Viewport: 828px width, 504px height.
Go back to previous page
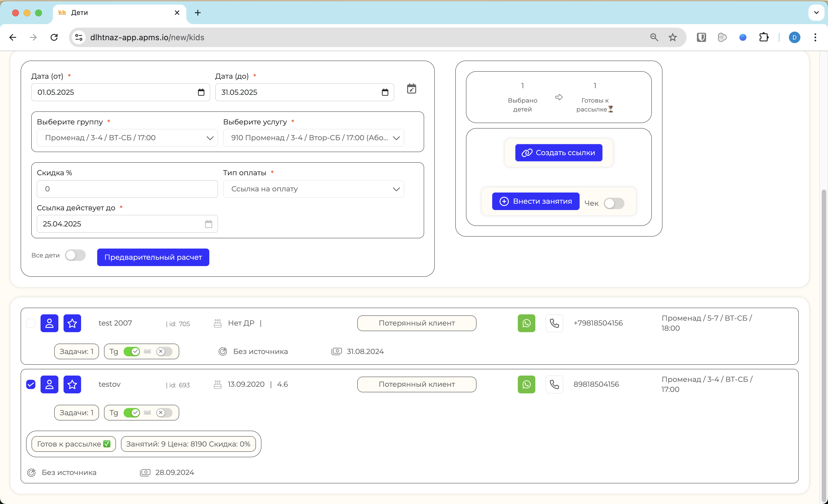[x=13, y=37]
